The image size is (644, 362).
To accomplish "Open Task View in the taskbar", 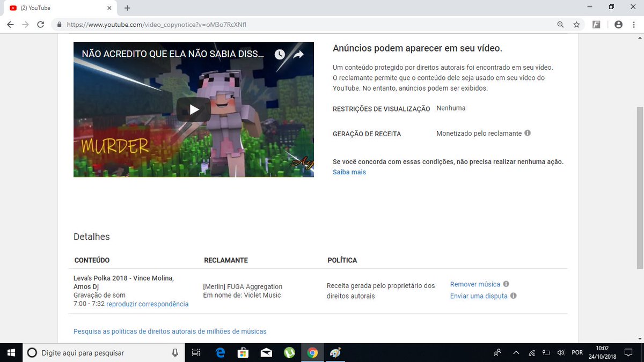I will coord(196,352).
